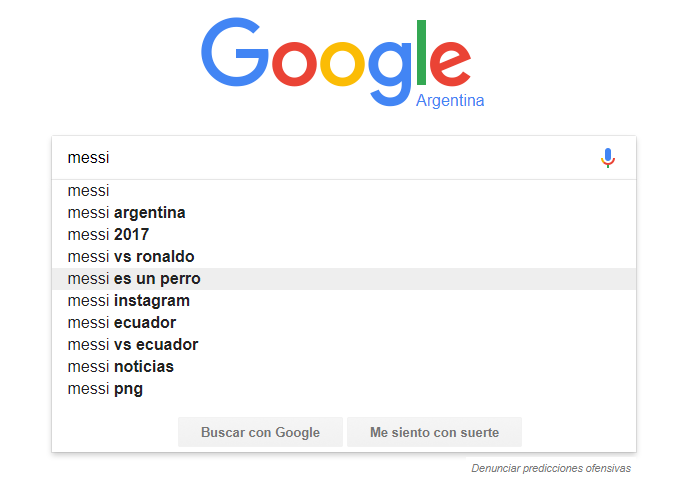
Task: Click the red 'e' of the Google logo
Action: [450, 63]
